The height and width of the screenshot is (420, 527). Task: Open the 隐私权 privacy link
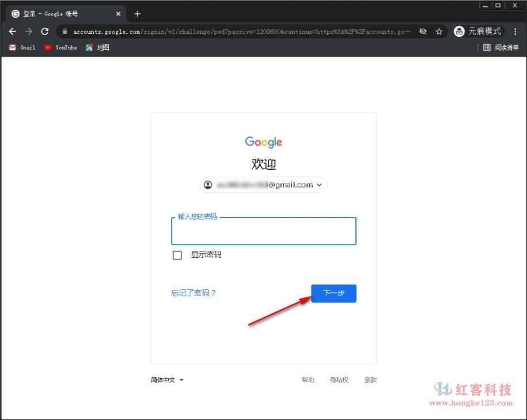[339, 380]
